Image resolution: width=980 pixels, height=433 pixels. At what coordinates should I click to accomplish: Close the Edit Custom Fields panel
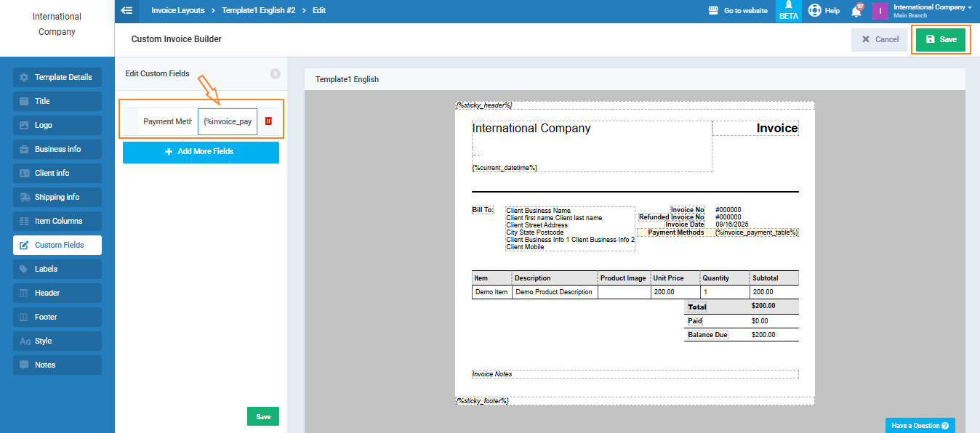point(275,73)
